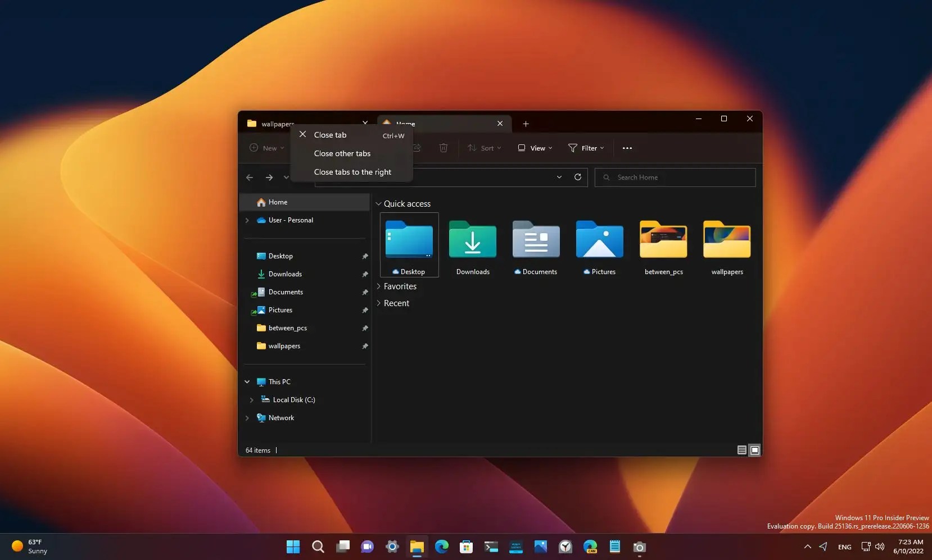Open the Sort dropdown
The width and height of the screenshot is (932, 560).
coord(485,148)
